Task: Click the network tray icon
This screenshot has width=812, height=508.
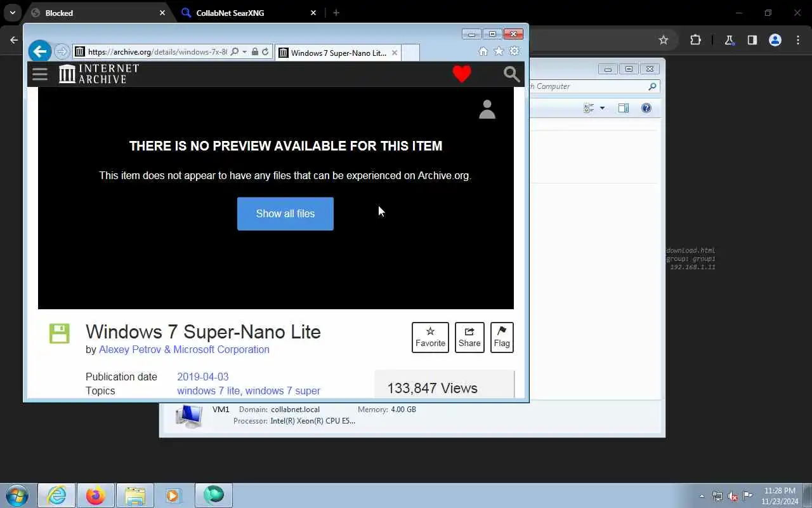Action: coord(717,496)
